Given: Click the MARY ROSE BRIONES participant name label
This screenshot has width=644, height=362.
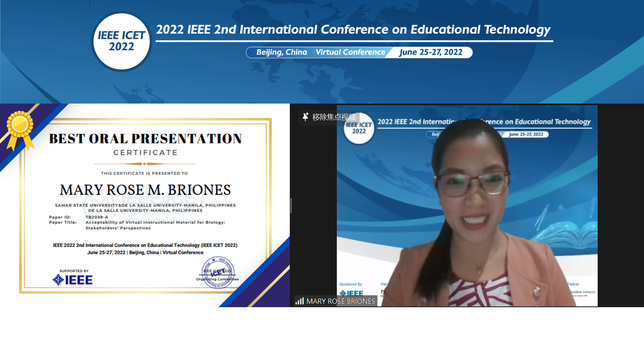Looking at the screenshot, I should click(x=341, y=301).
